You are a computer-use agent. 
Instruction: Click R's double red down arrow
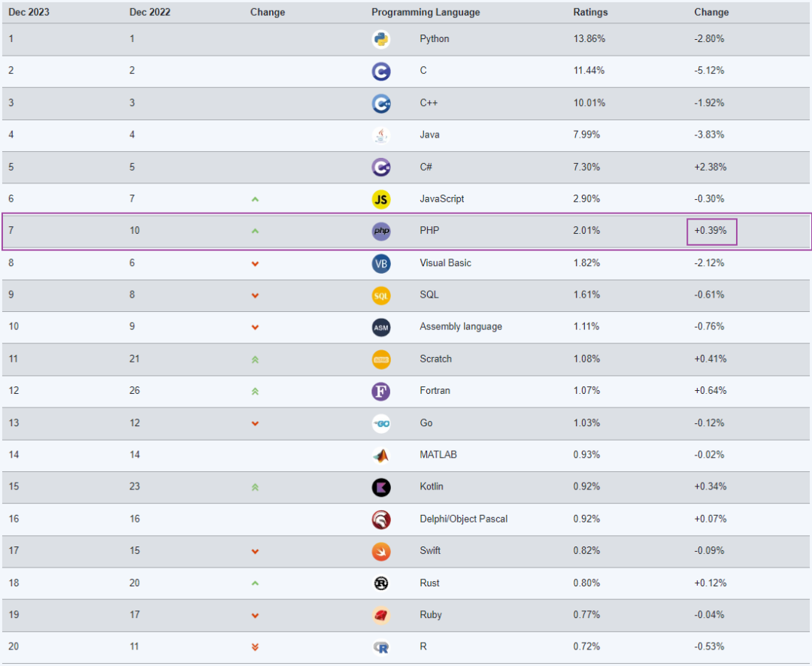255,647
